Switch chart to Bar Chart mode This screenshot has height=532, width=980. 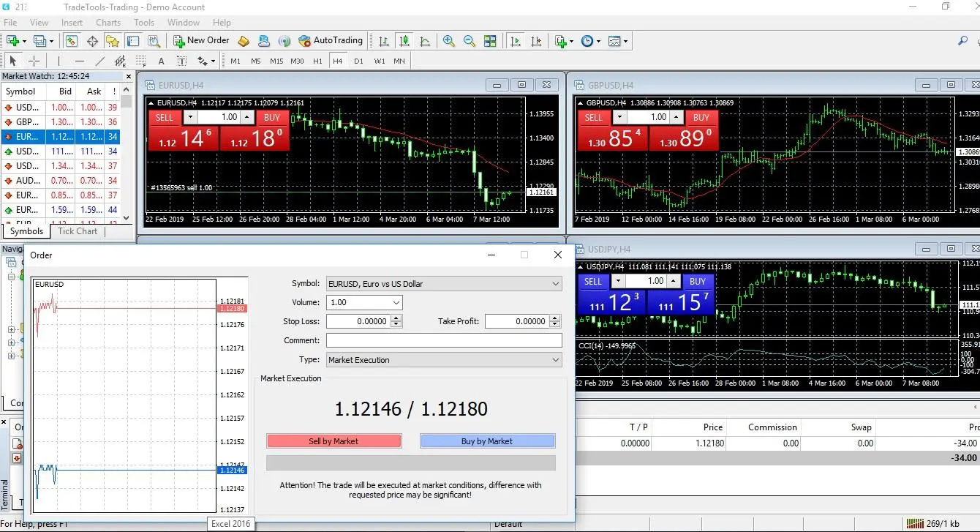pyautogui.click(x=383, y=41)
